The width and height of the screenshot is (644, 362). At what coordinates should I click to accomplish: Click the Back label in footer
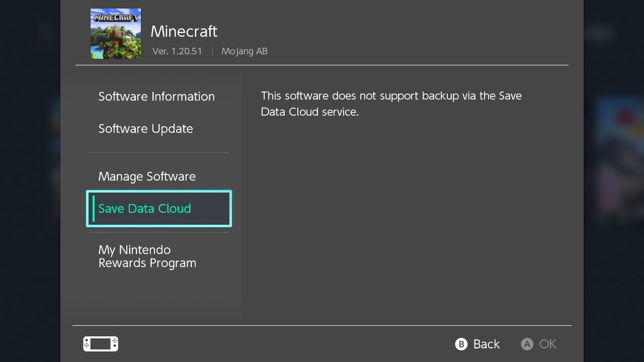tap(486, 344)
